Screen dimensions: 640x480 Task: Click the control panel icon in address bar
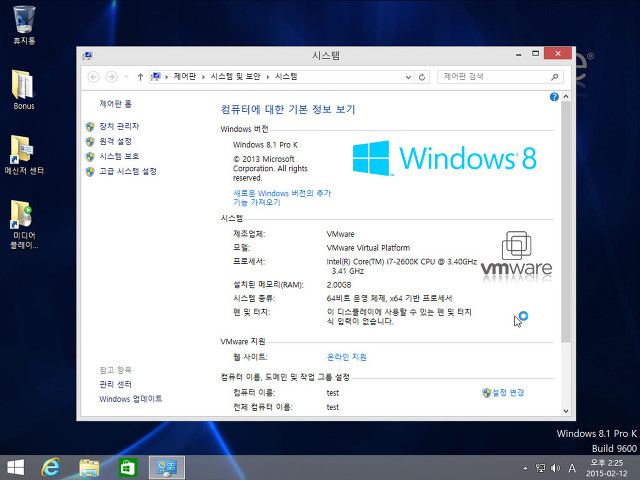[155, 76]
